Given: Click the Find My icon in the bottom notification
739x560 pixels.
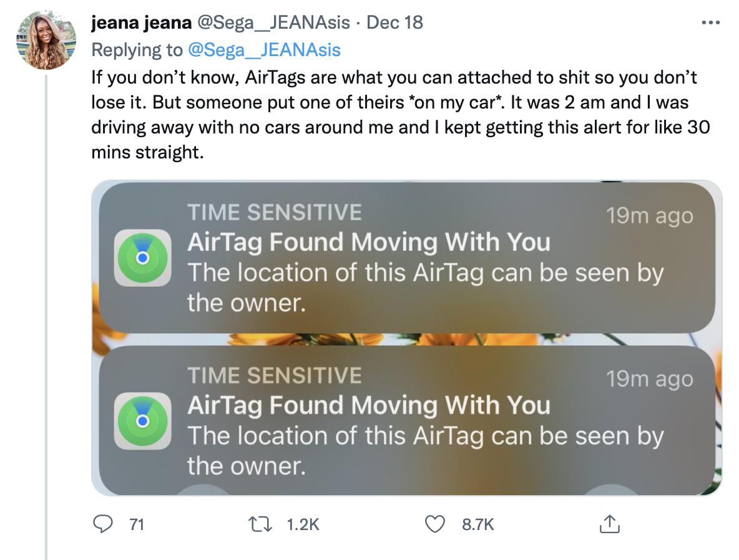Looking at the screenshot, I should pos(142,421).
